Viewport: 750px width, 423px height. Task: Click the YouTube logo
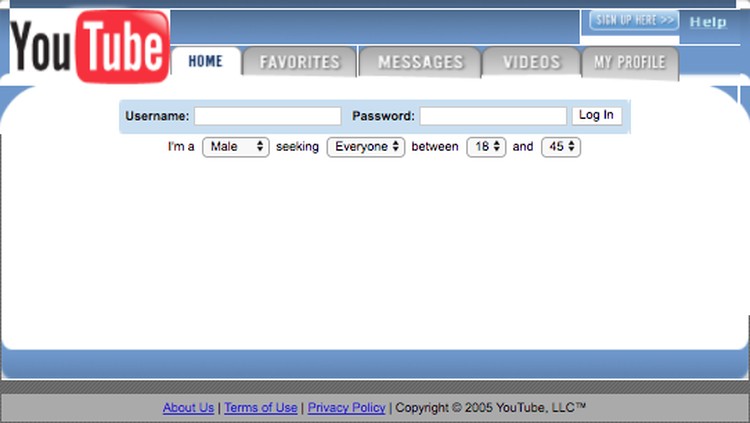[89, 46]
